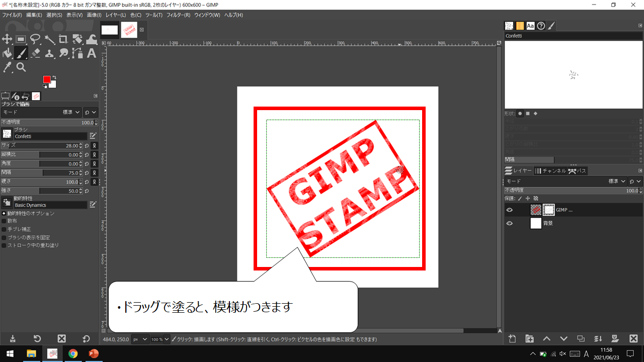Toggle link for brush angle
Image resolution: width=644 pixels, height=362 pixels.
[94, 163]
